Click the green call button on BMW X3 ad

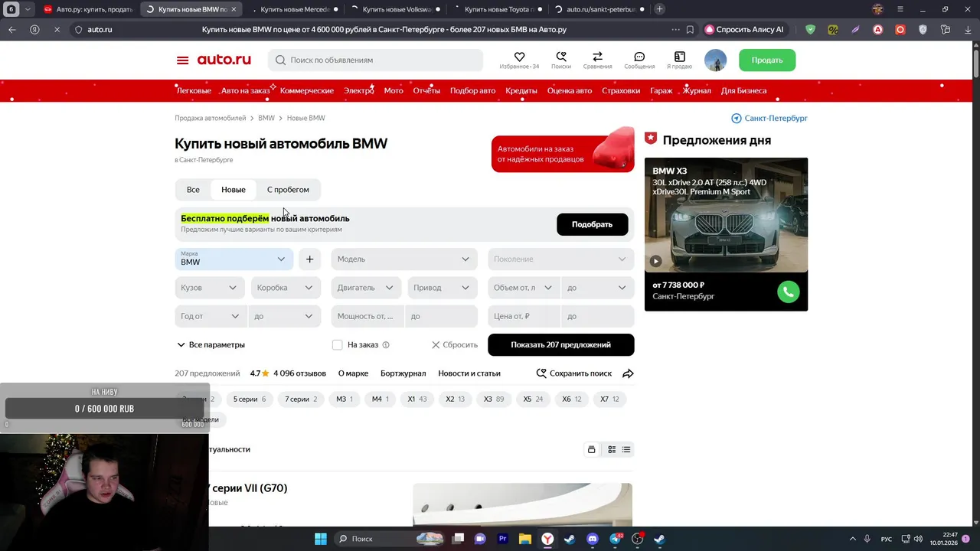[788, 292]
